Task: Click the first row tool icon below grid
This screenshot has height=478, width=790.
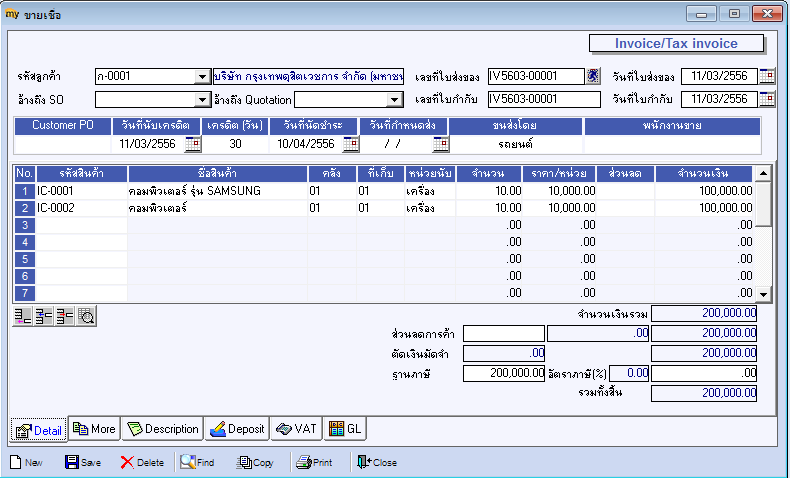Action: [x=21, y=317]
